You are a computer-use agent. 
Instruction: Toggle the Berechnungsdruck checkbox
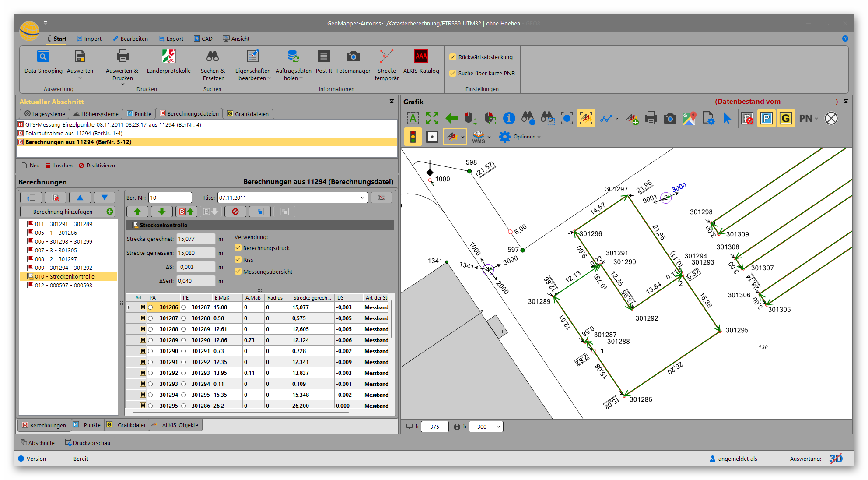point(238,248)
